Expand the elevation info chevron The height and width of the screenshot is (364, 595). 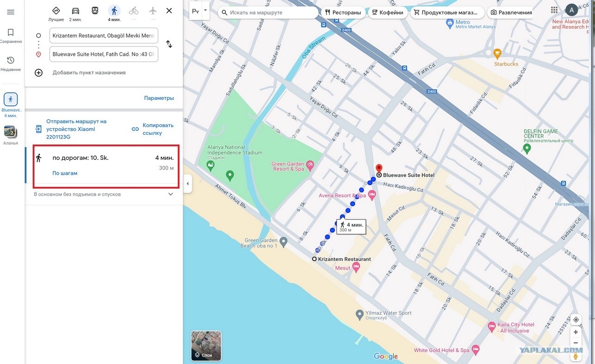(x=171, y=194)
